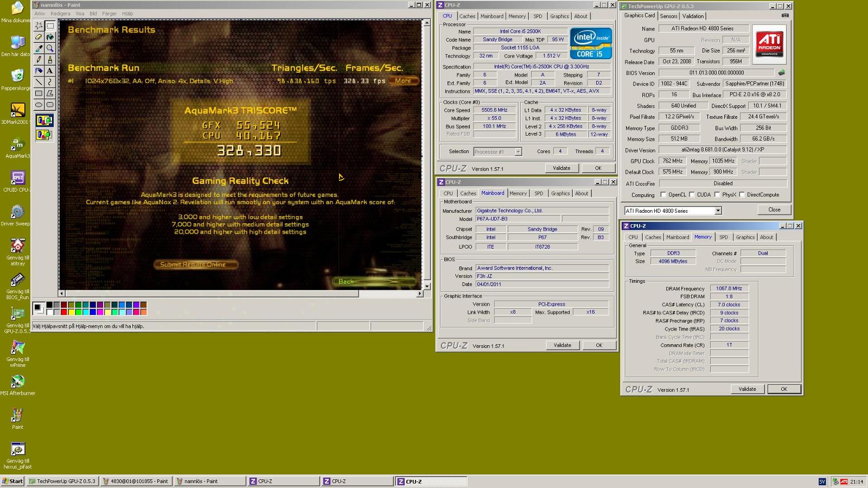868x488 pixels.
Task: Toggle the CUDA checkbox in GPU-Z
Action: pos(692,194)
